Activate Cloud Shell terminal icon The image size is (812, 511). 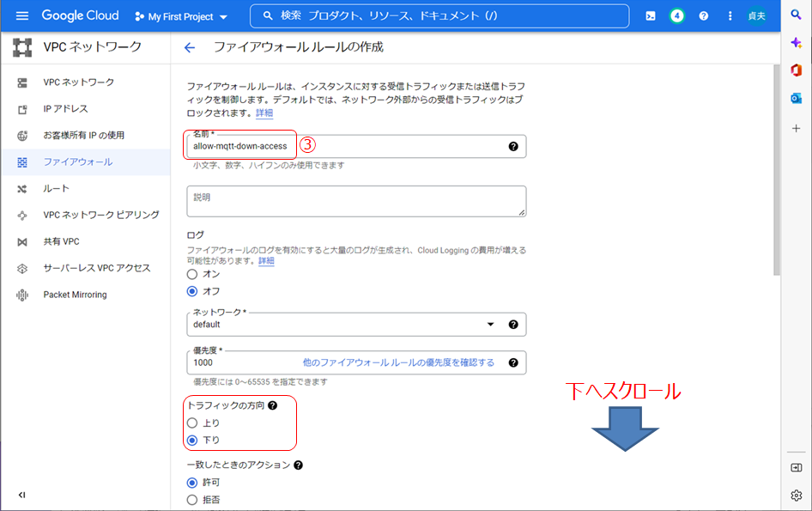pos(651,16)
